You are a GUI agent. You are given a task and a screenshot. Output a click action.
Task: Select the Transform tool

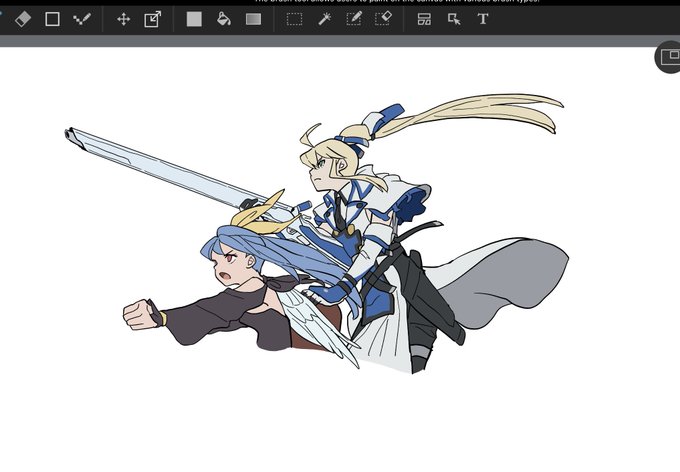tap(152, 19)
